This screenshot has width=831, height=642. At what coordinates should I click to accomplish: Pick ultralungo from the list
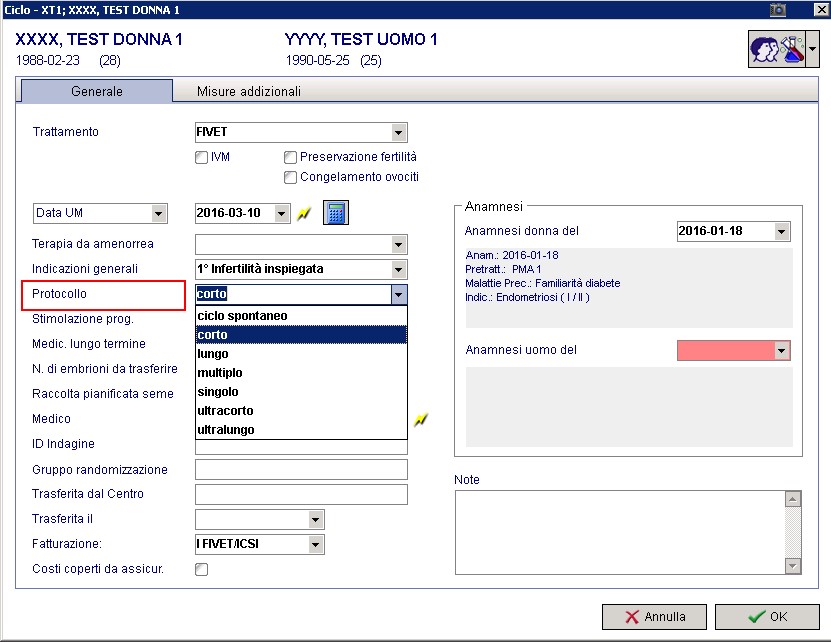click(301, 429)
